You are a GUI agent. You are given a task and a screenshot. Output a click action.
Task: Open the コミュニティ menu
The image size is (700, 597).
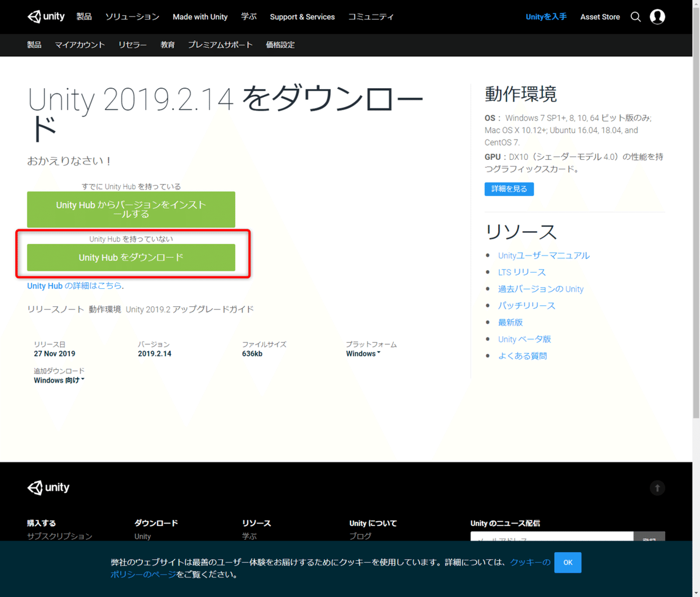(371, 17)
